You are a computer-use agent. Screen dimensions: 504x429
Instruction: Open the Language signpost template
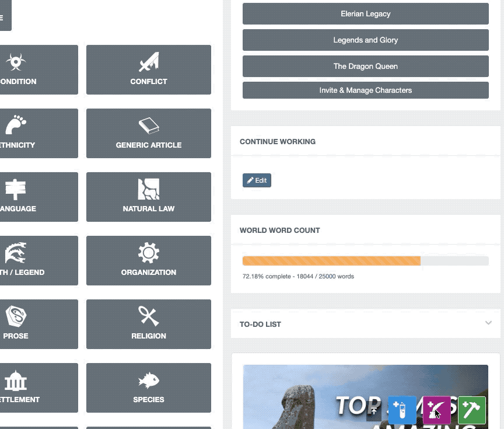(x=39, y=197)
